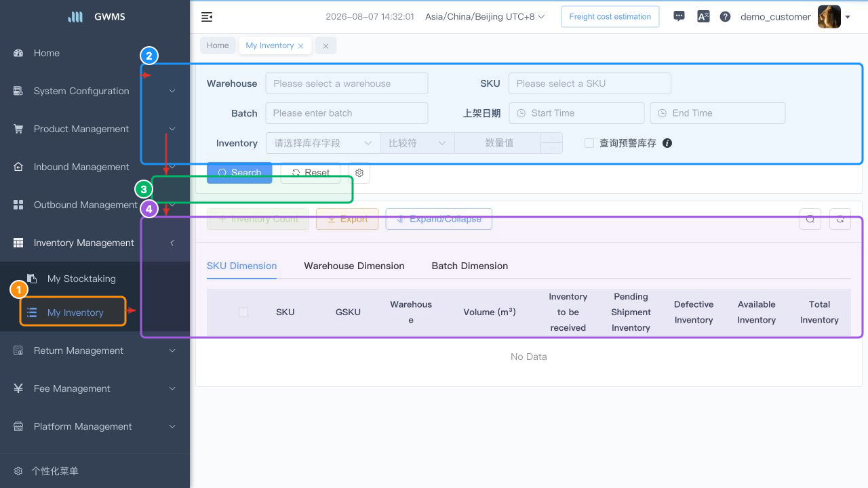Go to Home in sidebar
Screen dimensions: 868x488
pyautogui.click(x=95, y=53)
